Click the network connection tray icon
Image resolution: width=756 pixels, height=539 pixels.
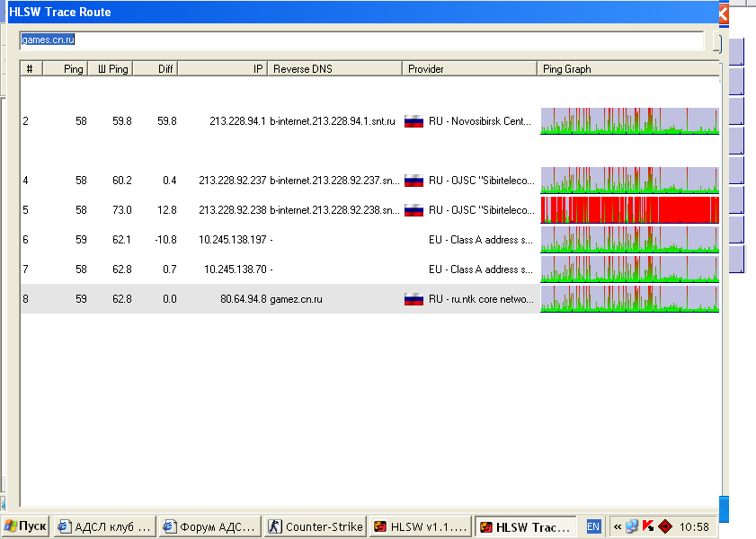pos(633,526)
